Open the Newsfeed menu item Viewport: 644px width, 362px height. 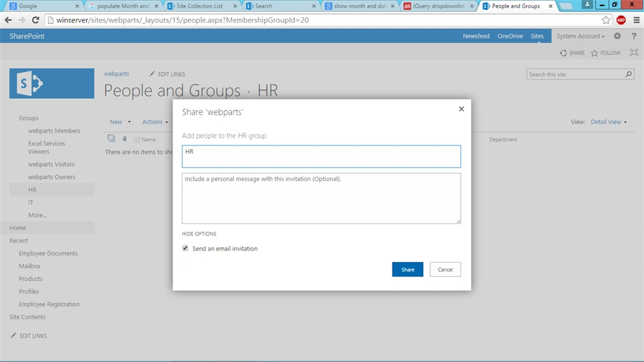click(476, 37)
